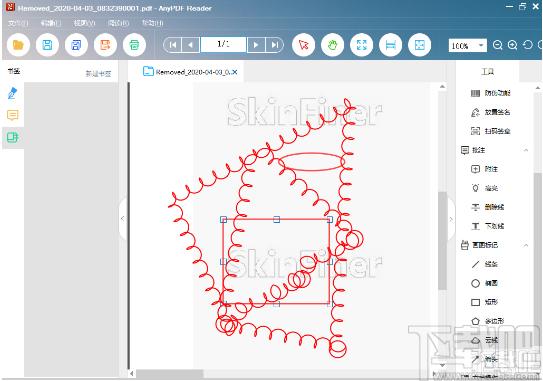Open the 文件 file menu
This screenshot has height=381, width=543.
coord(18,23)
